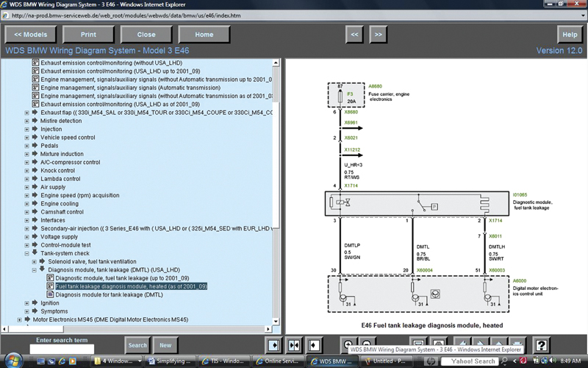
Task: Go to the Home page
Action: click(204, 34)
